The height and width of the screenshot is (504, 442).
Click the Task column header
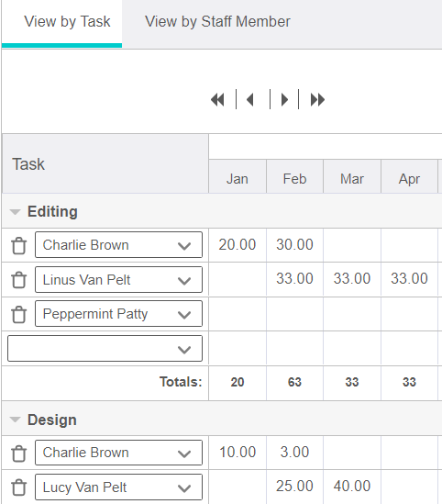click(x=105, y=164)
